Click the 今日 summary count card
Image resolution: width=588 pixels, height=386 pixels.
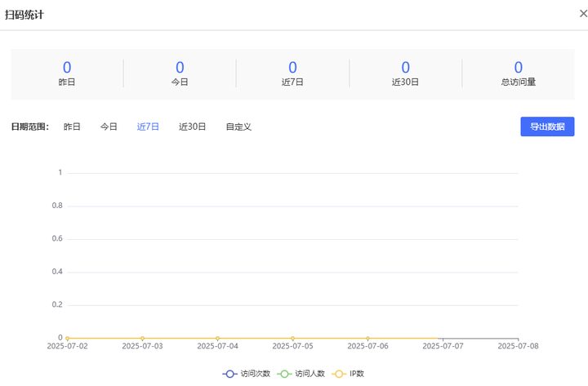point(180,73)
